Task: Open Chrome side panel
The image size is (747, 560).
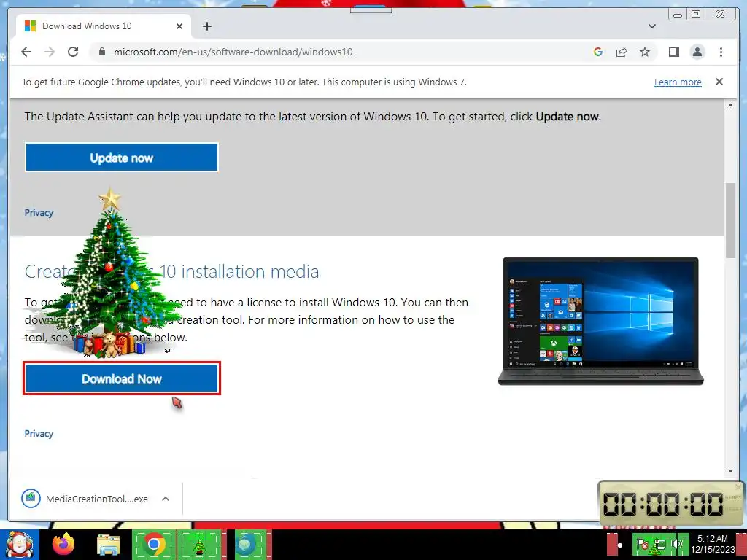Action: (673, 52)
